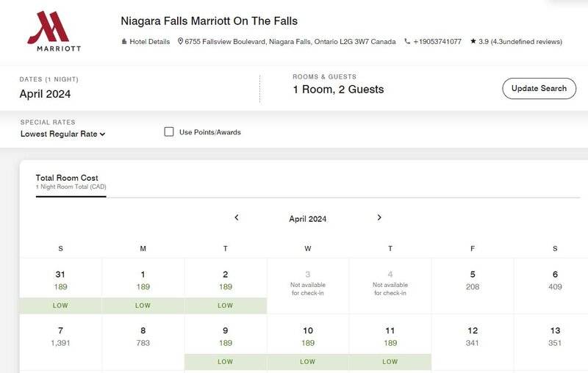Enable the Use Points/Awards checkbox
Image resolution: width=588 pixels, height=373 pixels.
(x=169, y=132)
